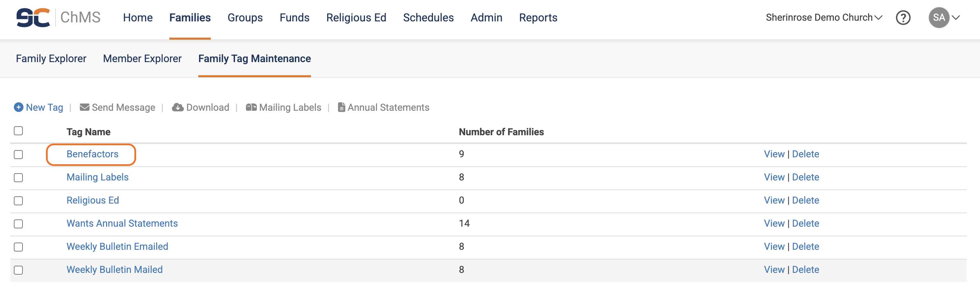This screenshot has height=305, width=980.
Task: Click the Annual Statements document icon
Action: pyautogui.click(x=341, y=108)
